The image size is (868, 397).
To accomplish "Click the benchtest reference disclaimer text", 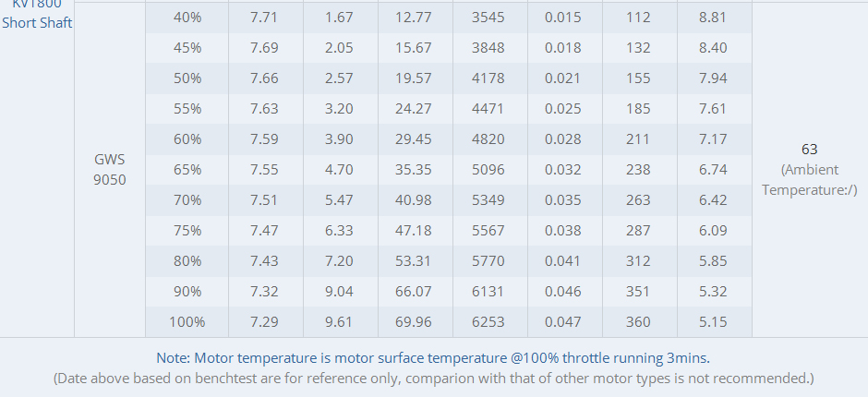I will [x=433, y=379].
